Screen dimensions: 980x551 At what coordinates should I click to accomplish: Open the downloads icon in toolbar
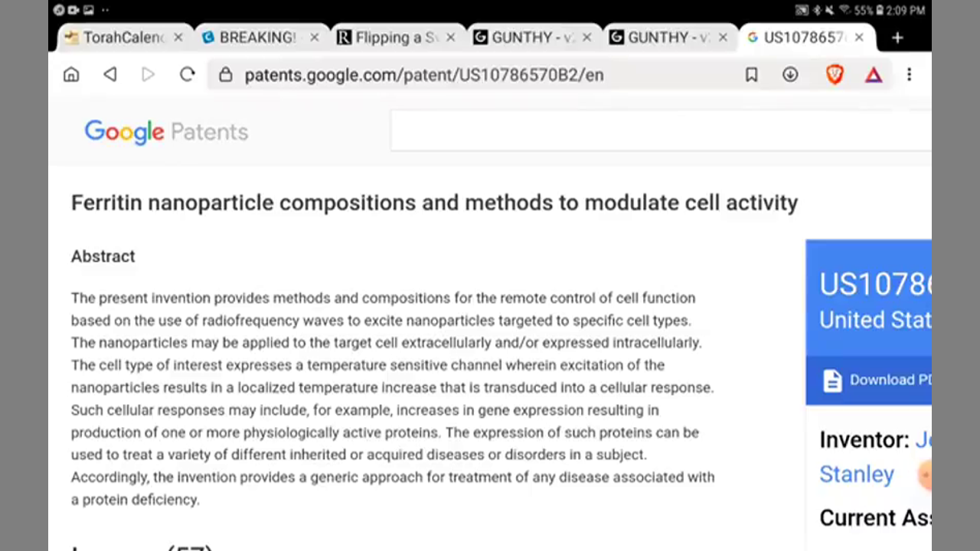(790, 74)
